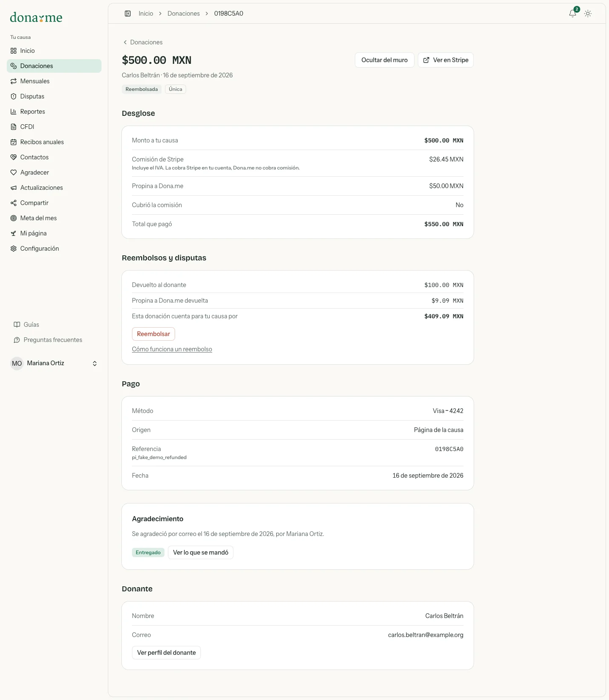Click the breadcrumb ID 0198C5A0

pos(229,14)
